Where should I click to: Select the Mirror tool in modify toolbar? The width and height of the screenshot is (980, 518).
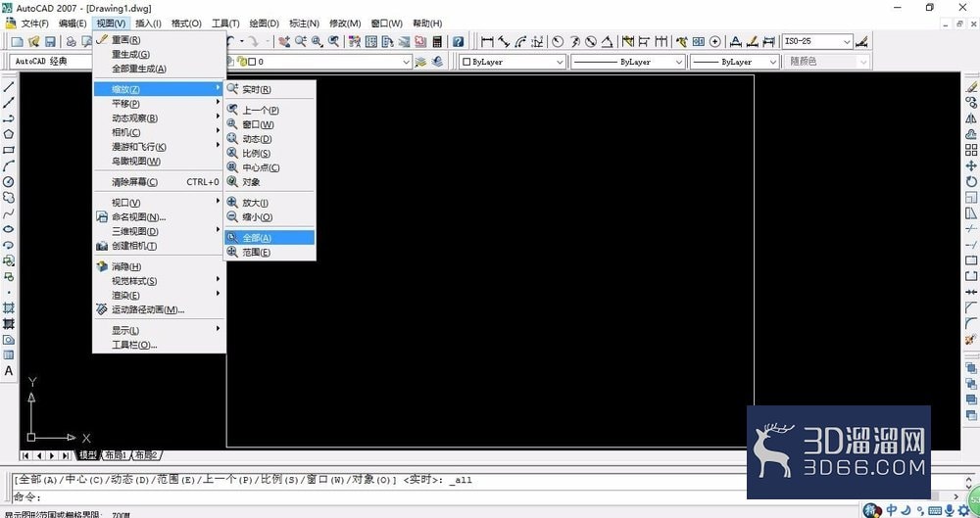point(970,118)
